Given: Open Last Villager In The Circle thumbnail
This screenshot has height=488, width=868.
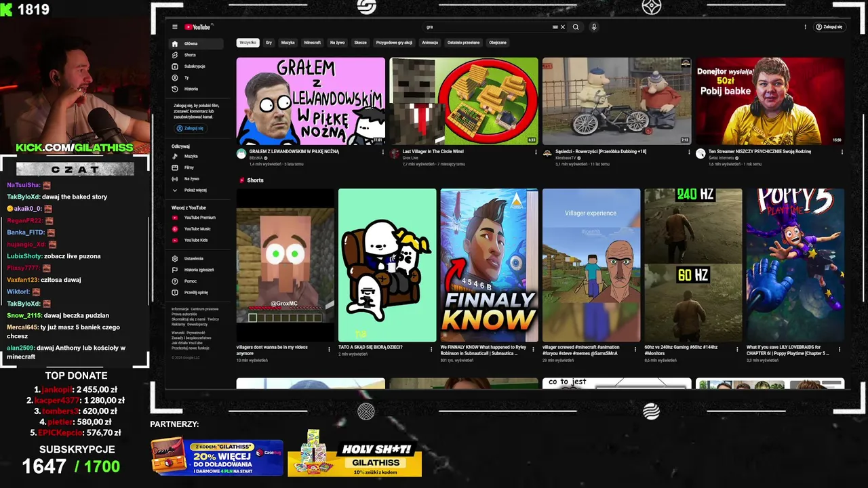Looking at the screenshot, I should pos(464,101).
